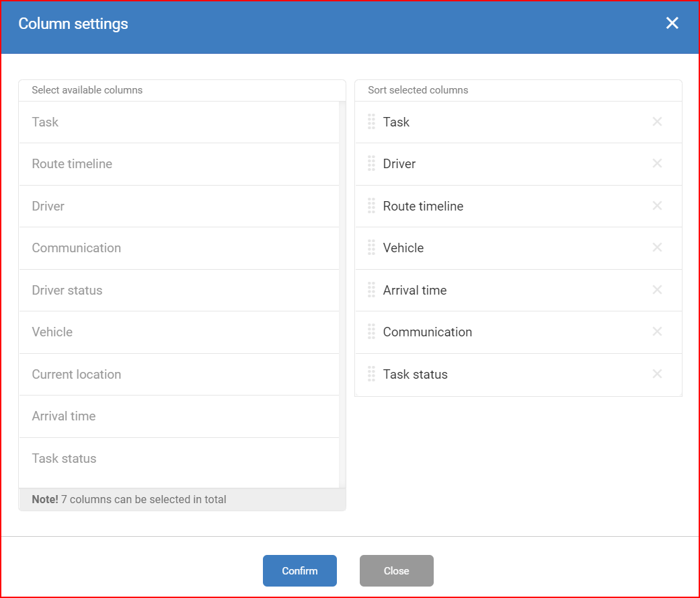Click Task status label in sorted columns
Screen dimensions: 700x598
[415, 374]
